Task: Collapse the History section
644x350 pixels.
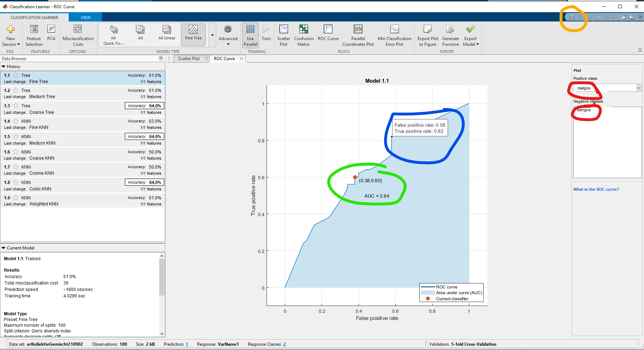Action: coord(4,67)
